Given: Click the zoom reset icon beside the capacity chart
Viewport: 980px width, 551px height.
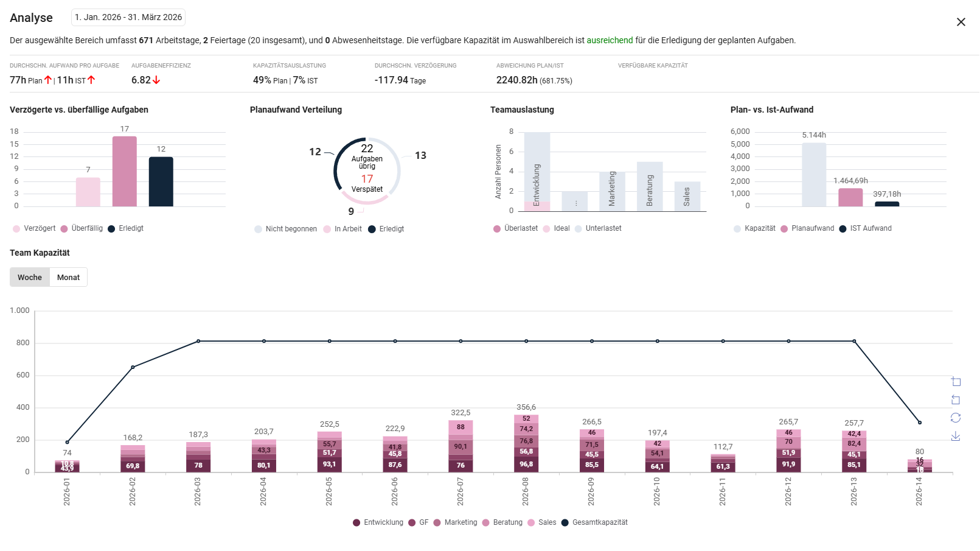Looking at the screenshot, I should [956, 400].
